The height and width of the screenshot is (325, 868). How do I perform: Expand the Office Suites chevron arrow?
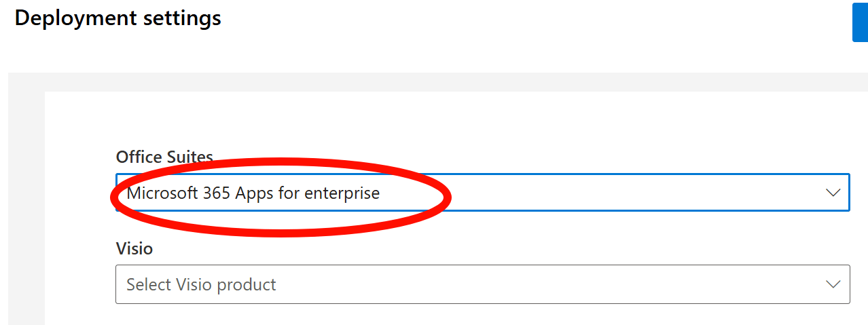coord(833,193)
